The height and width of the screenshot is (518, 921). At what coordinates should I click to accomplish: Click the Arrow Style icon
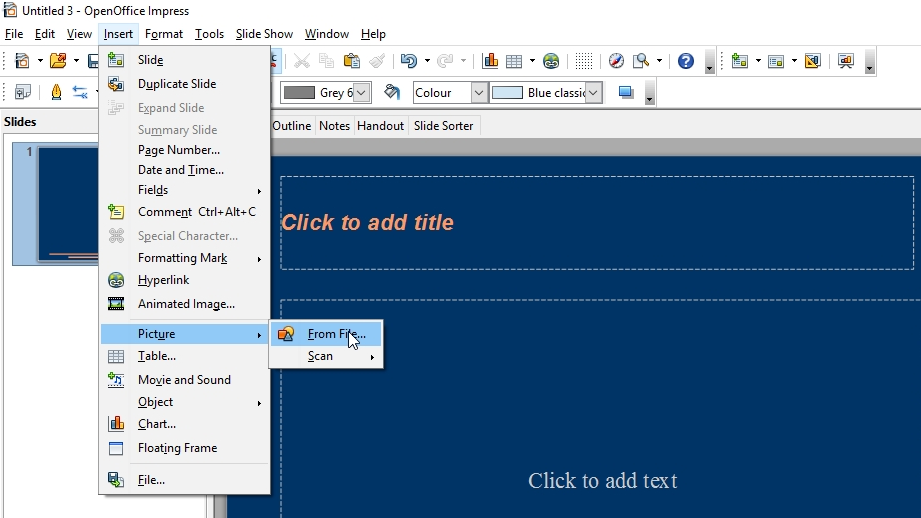click(80, 92)
